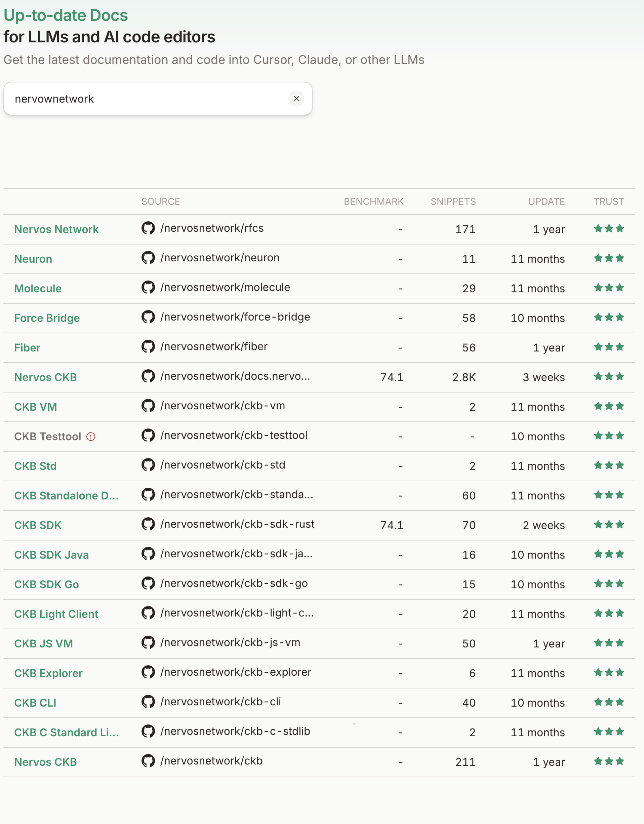Open the Nervos Network library link
Viewport: 644px width, 824px height.
coord(56,229)
